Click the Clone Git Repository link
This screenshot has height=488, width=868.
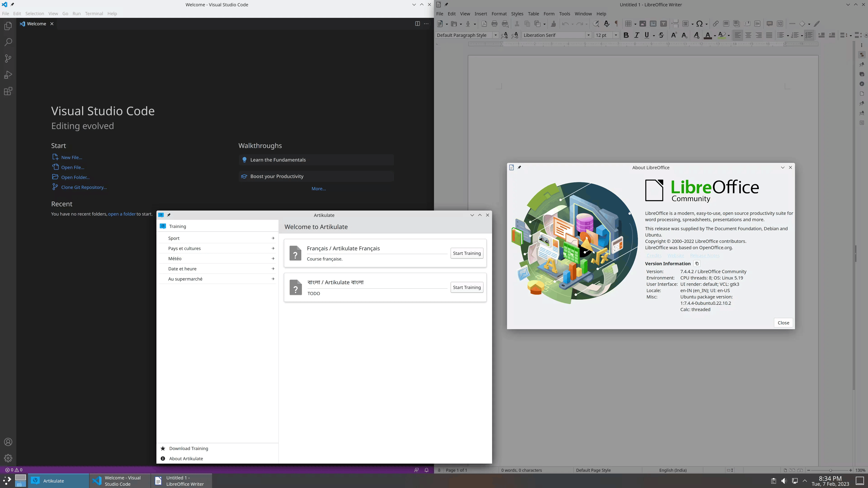pyautogui.click(x=84, y=187)
